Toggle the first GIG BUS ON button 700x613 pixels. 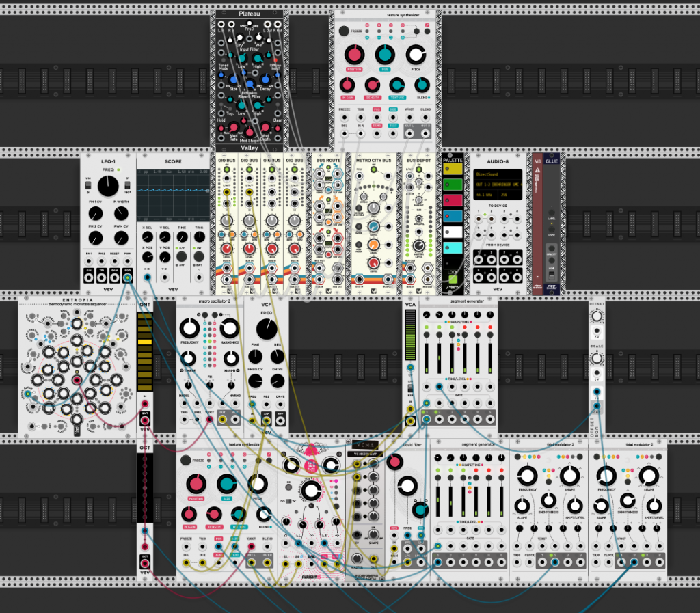coord(227,170)
